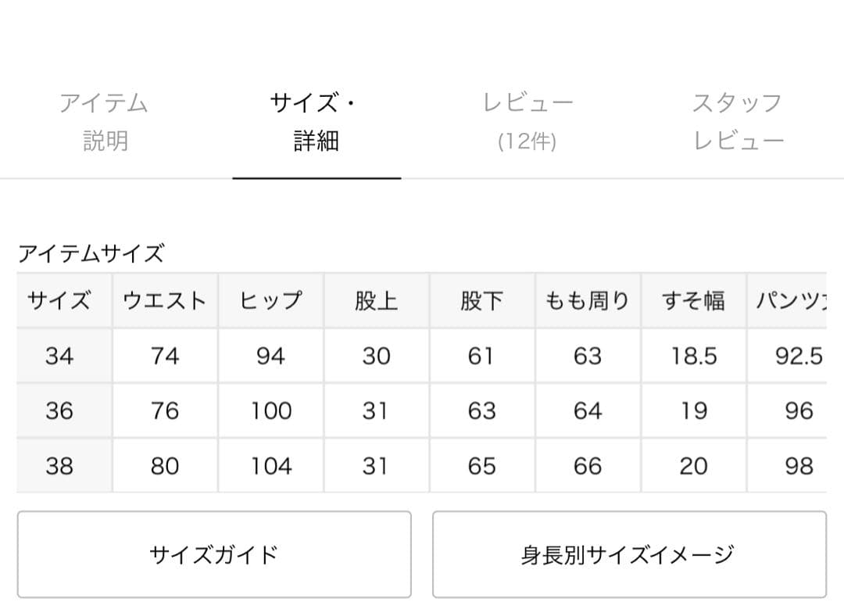The width and height of the screenshot is (844, 616).
Task: Click the もも周り column header
Action: (x=588, y=299)
